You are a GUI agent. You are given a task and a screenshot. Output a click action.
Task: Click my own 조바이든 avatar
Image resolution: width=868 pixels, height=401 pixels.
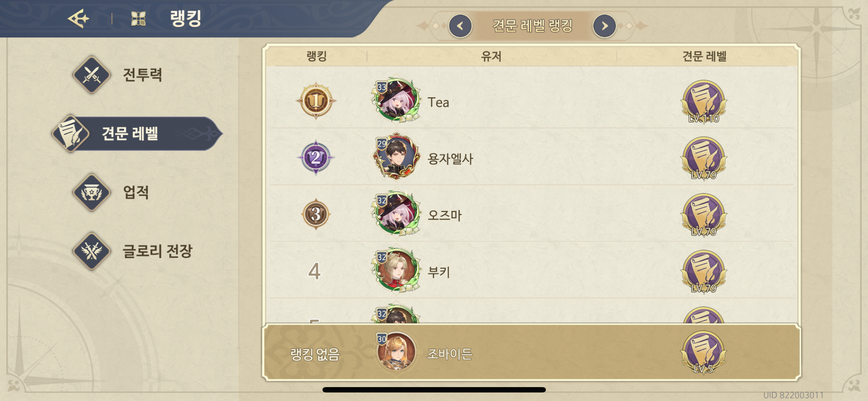(x=396, y=352)
